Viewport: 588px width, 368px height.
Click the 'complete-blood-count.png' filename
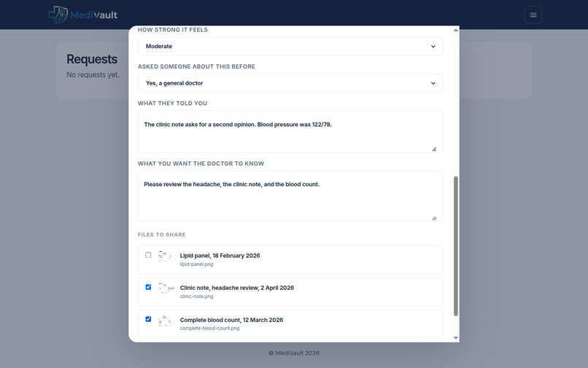click(x=209, y=328)
